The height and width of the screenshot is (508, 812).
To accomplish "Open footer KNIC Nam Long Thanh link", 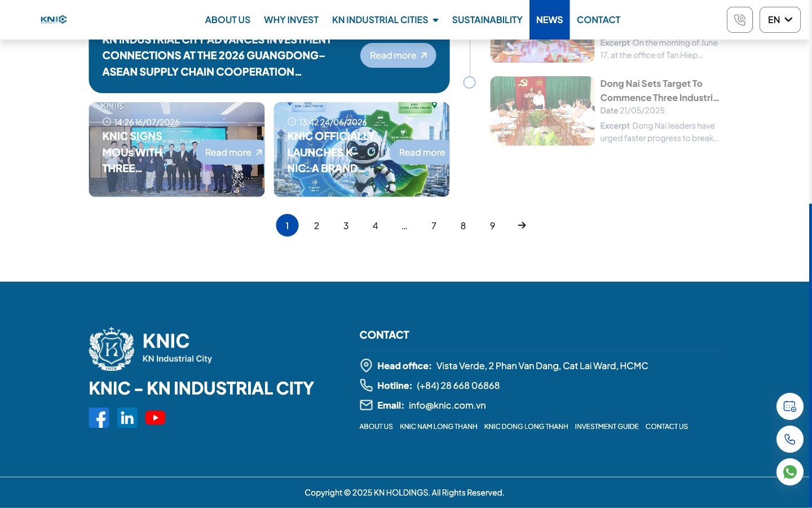I will pos(438,427).
